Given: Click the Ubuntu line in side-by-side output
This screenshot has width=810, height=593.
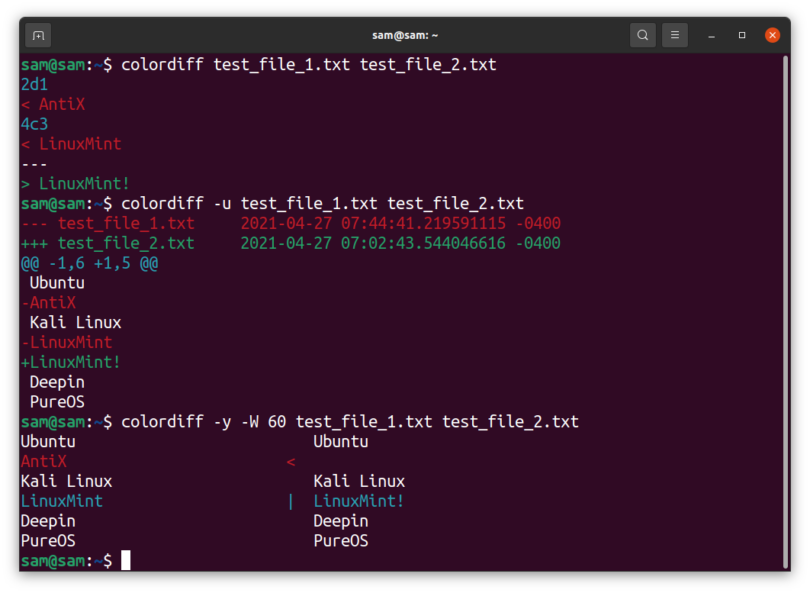Looking at the screenshot, I should (x=48, y=441).
